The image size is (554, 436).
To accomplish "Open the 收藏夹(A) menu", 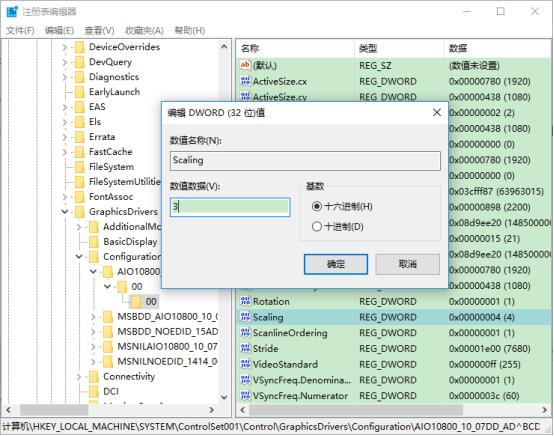I will 144,30.
